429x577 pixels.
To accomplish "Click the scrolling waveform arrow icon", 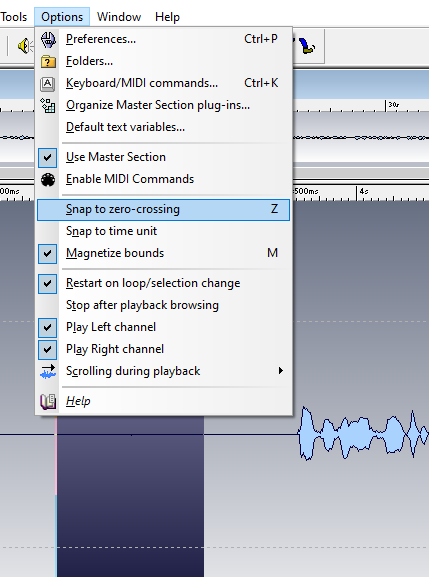I will coord(48,372).
